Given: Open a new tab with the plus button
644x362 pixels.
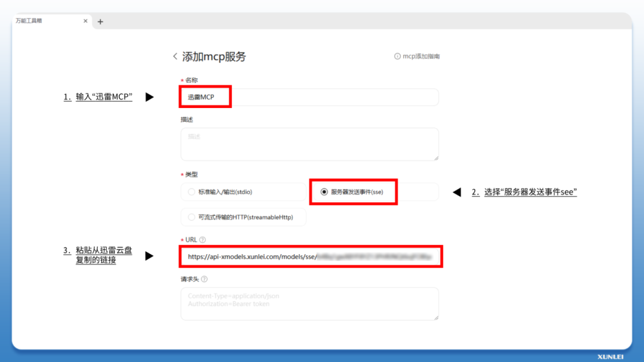Looking at the screenshot, I should (100, 21).
